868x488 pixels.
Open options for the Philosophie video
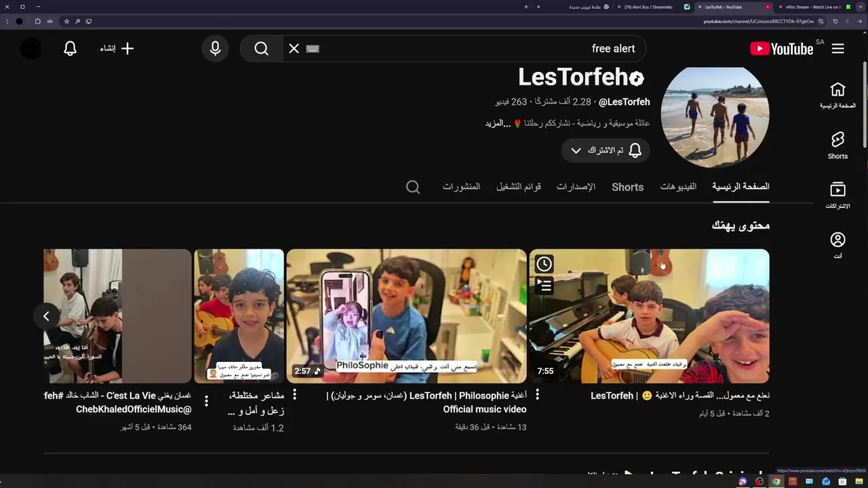(x=537, y=394)
